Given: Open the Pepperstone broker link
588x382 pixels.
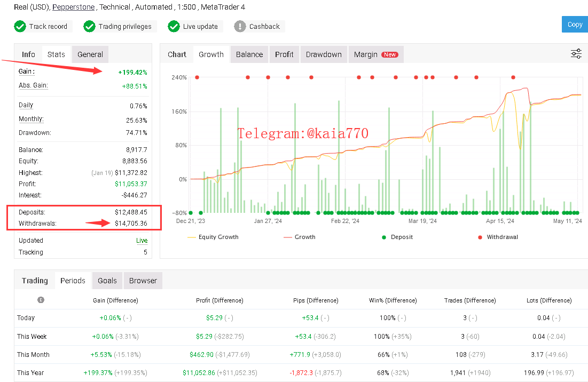Looking at the screenshot, I should point(74,7).
